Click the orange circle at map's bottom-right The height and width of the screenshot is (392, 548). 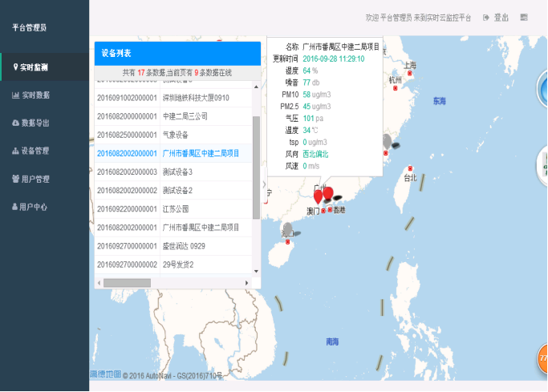click(542, 358)
